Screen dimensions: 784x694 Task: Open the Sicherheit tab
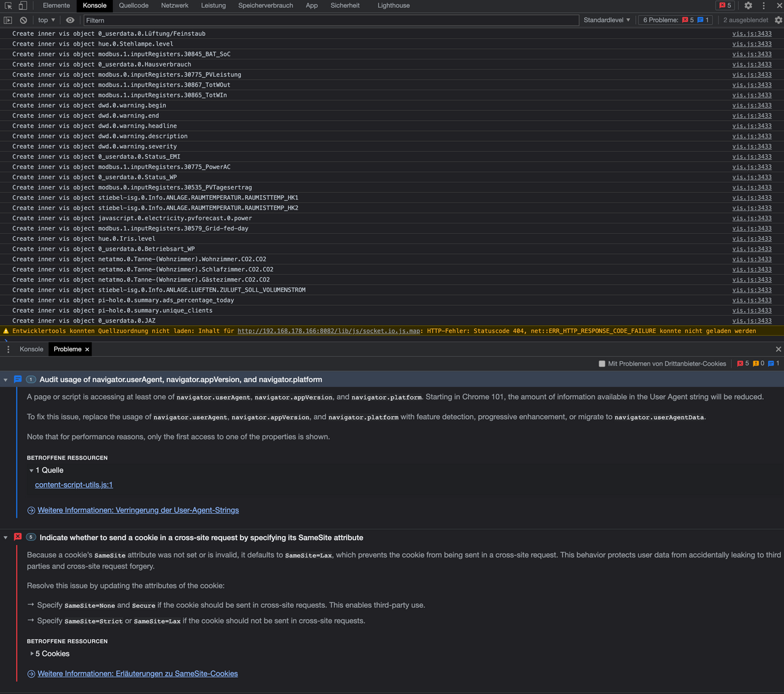[x=345, y=5]
